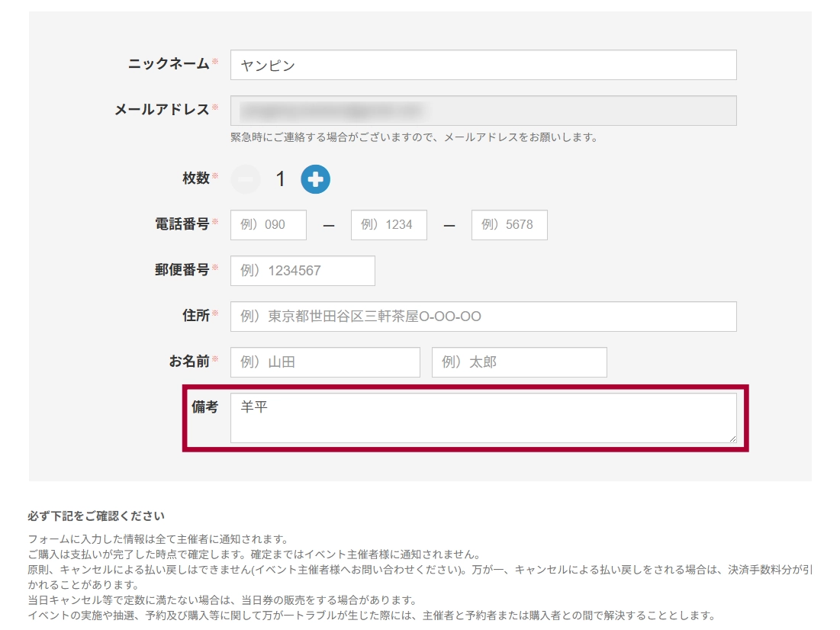Viewport: 840px width, 630px height.
Task: Click the お名前 label
Action: 188,362
